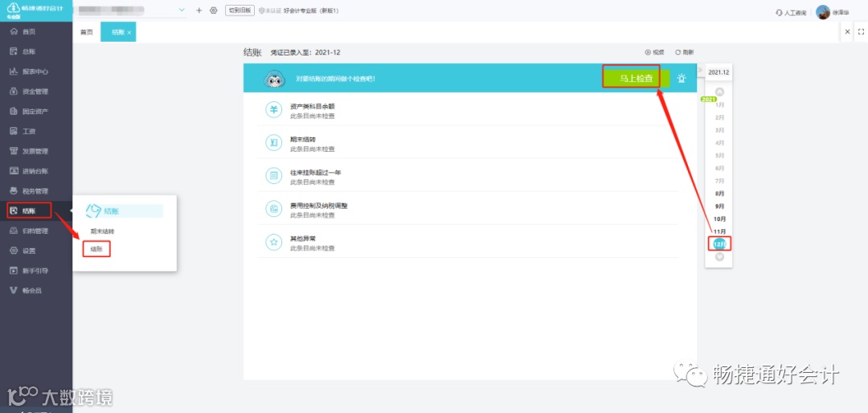Screen dimensions: 868x413
Task: Switch to the 首页 tab
Action: [x=86, y=32]
